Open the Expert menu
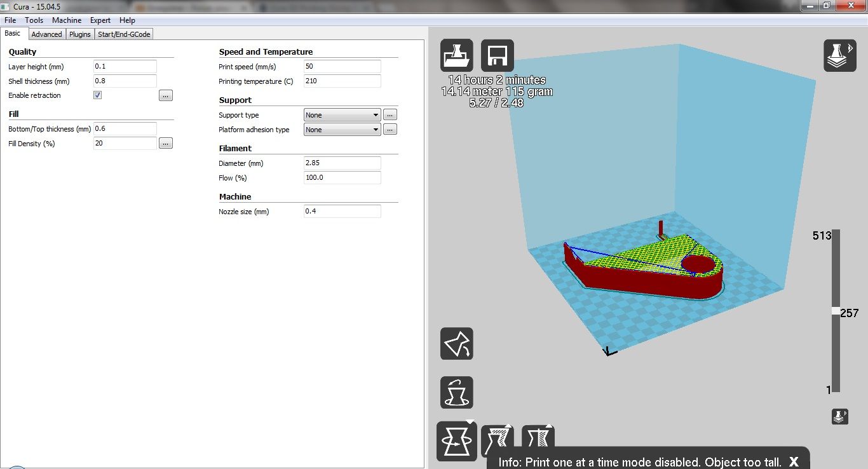 pyautogui.click(x=100, y=20)
